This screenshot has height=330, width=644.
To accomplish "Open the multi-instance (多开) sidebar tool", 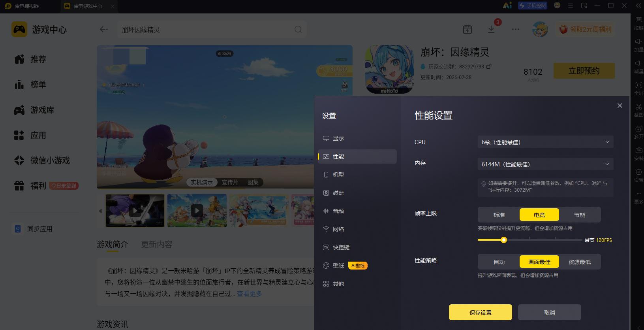I will point(638,128).
